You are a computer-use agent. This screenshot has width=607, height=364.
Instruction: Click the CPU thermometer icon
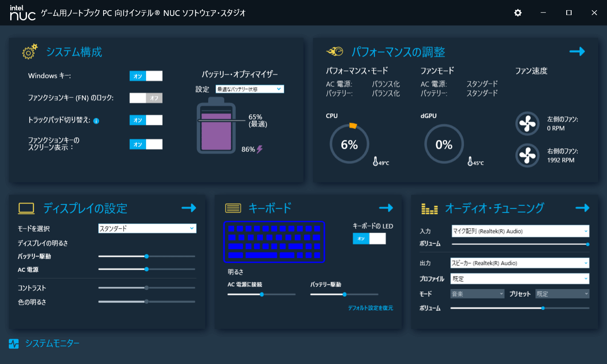coord(375,162)
